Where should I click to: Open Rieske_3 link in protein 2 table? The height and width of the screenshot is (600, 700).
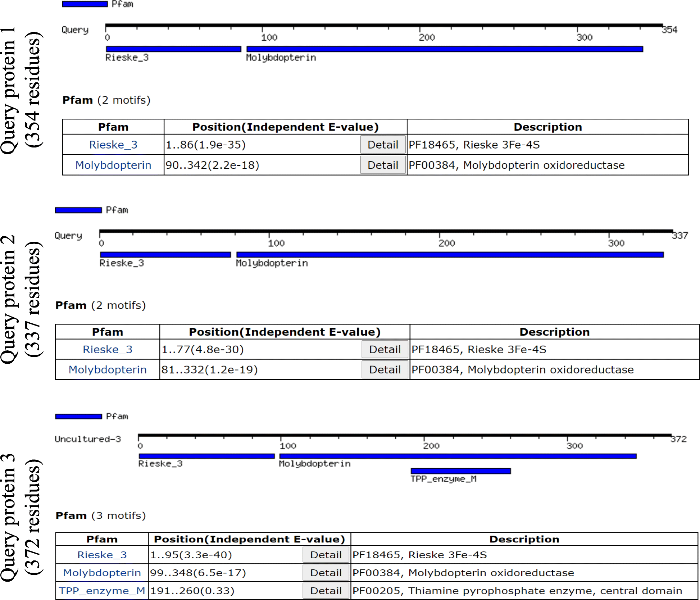pos(108,349)
